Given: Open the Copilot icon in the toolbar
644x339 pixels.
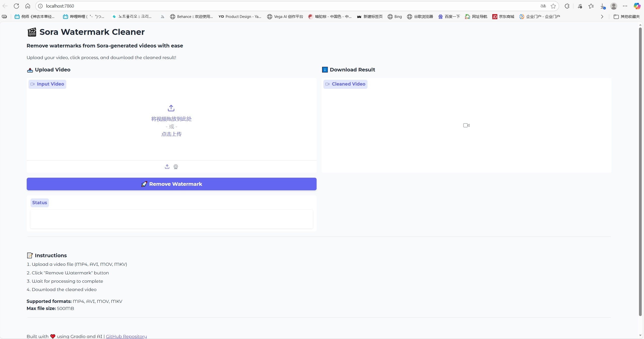Looking at the screenshot, I should (637, 6).
